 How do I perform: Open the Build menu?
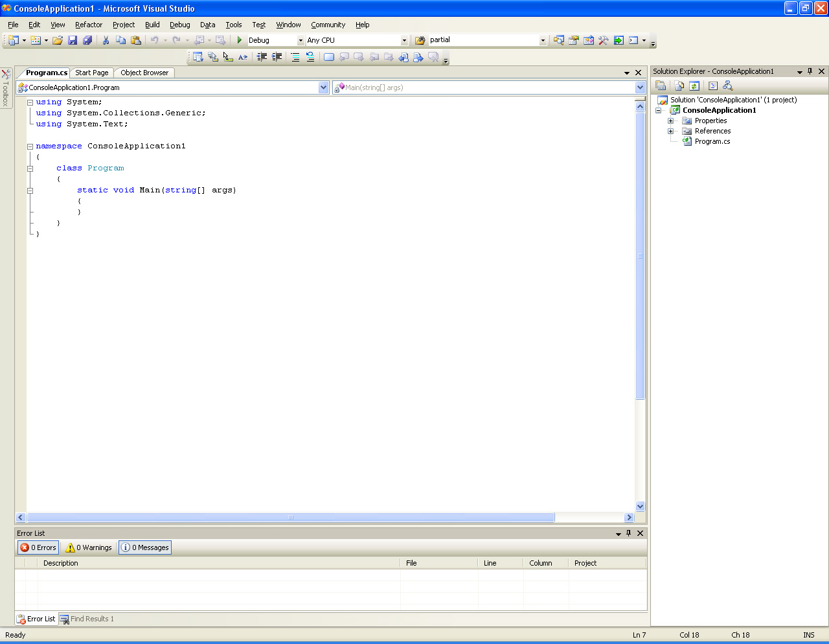[152, 25]
